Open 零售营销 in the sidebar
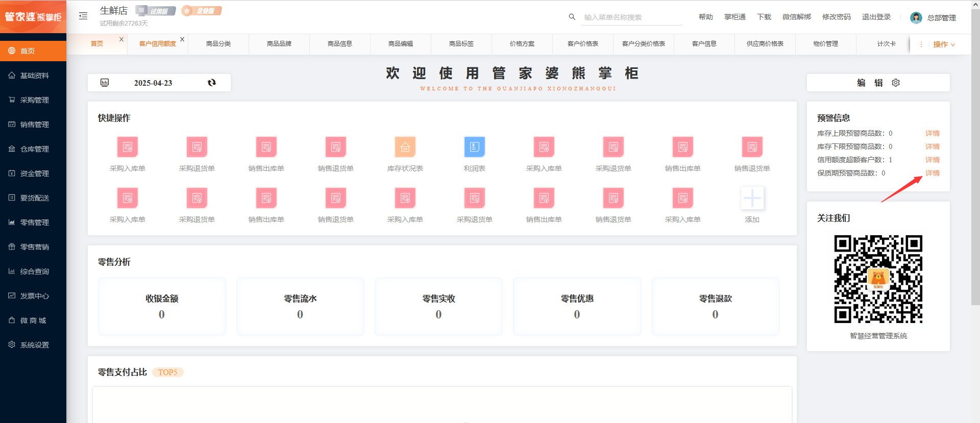 (33, 247)
